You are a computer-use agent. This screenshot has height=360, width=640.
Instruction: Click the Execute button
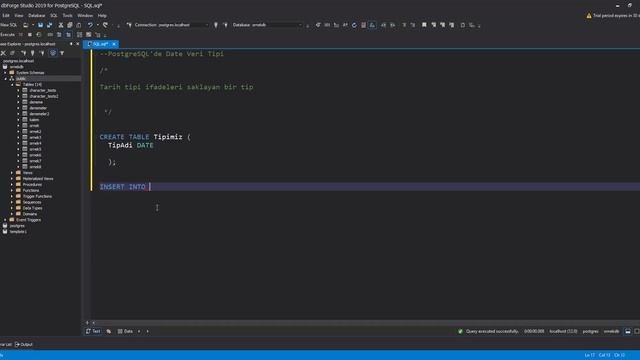(x=7, y=35)
